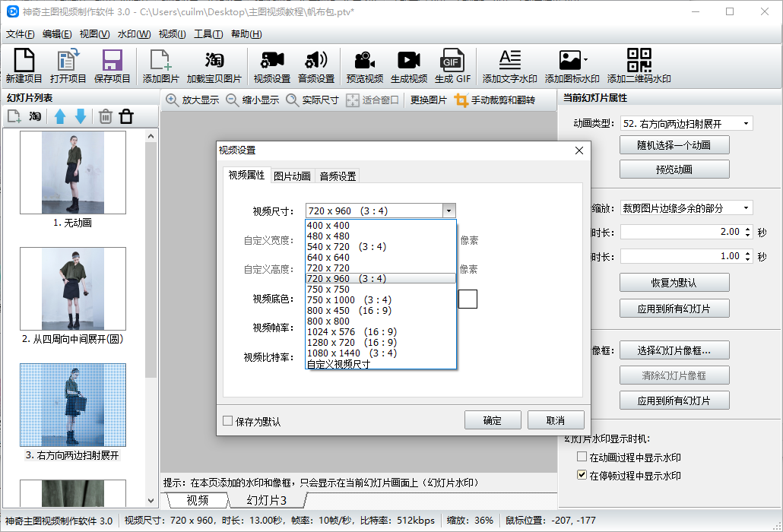The height and width of the screenshot is (532, 783).
Task: Choose 1280 x 720 (16:9) size option
Action: point(381,342)
